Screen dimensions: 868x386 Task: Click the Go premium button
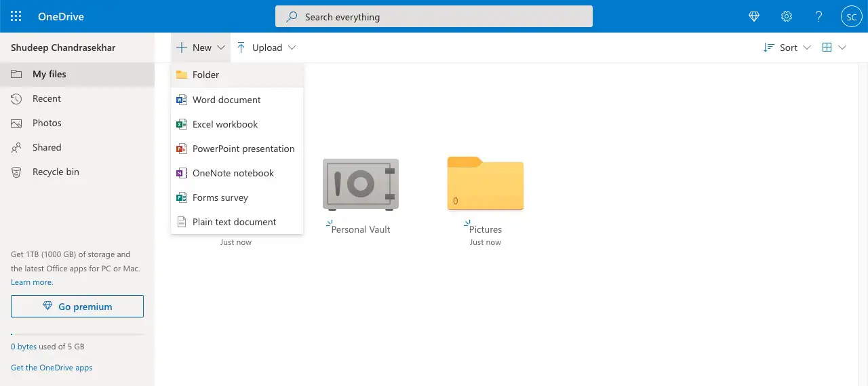tap(77, 307)
